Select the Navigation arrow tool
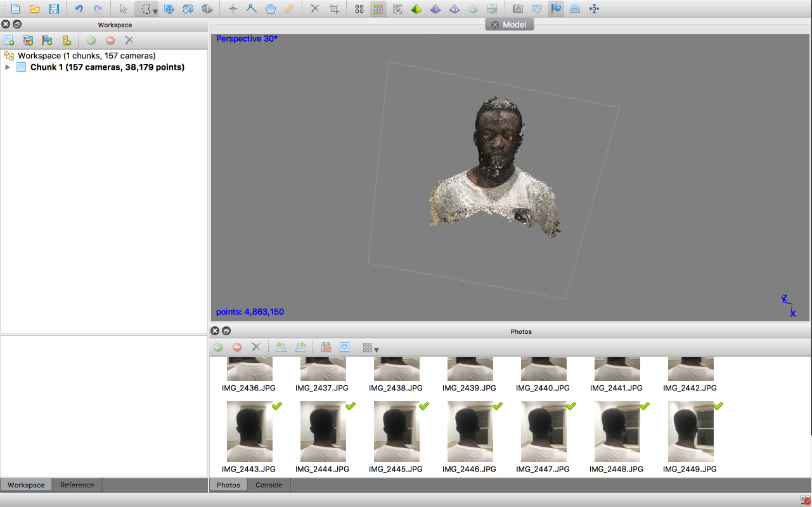This screenshot has height=507, width=812. (x=124, y=9)
